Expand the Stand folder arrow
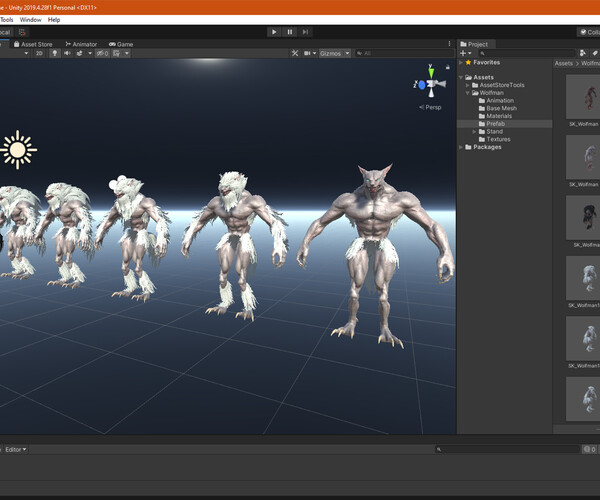The height and width of the screenshot is (500, 600). pyautogui.click(x=474, y=132)
